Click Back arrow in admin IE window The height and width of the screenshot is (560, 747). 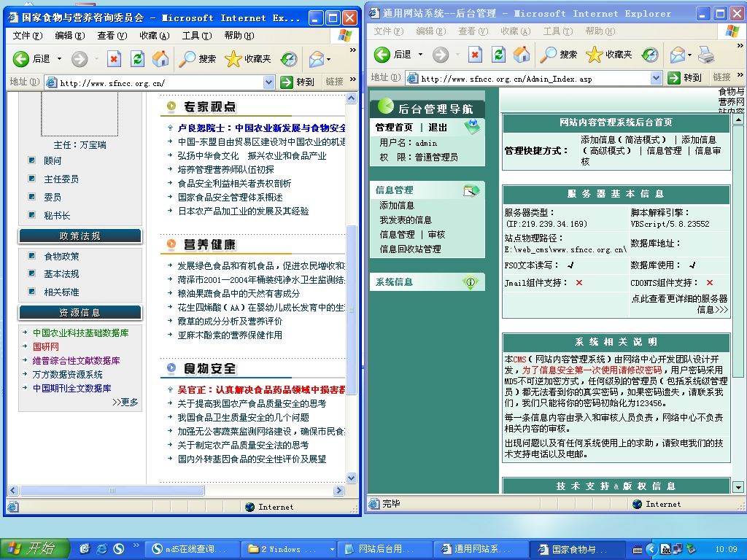[382, 55]
